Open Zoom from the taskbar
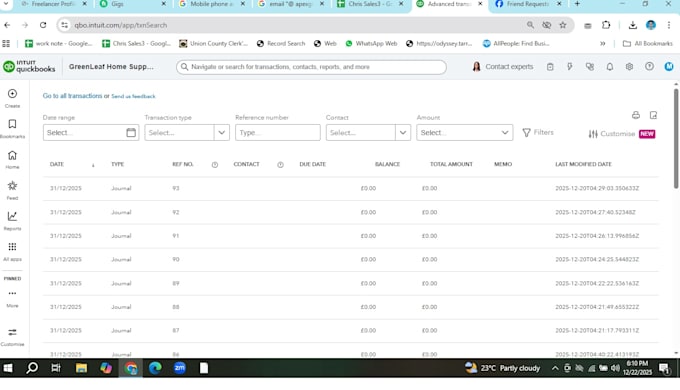This screenshot has width=680, height=390. pos(180,368)
